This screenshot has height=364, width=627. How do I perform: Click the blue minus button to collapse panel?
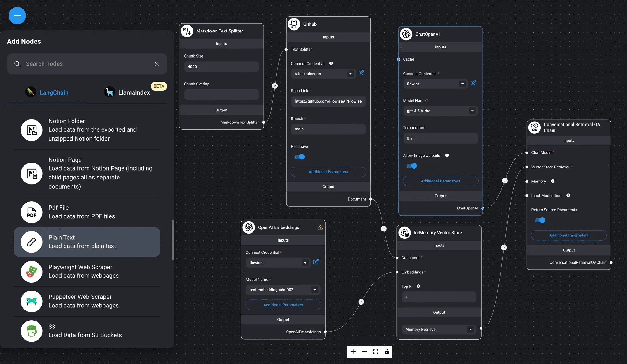pos(17,16)
